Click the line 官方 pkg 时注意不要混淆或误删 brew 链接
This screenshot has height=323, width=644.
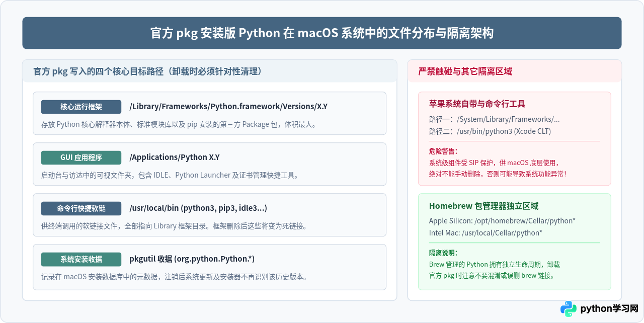tap(492, 275)
